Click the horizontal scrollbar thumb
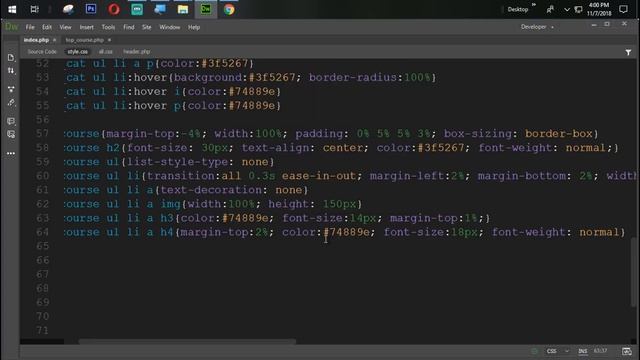Image resolution: width=640 pixels, height=360 pixels. (187, 341)
